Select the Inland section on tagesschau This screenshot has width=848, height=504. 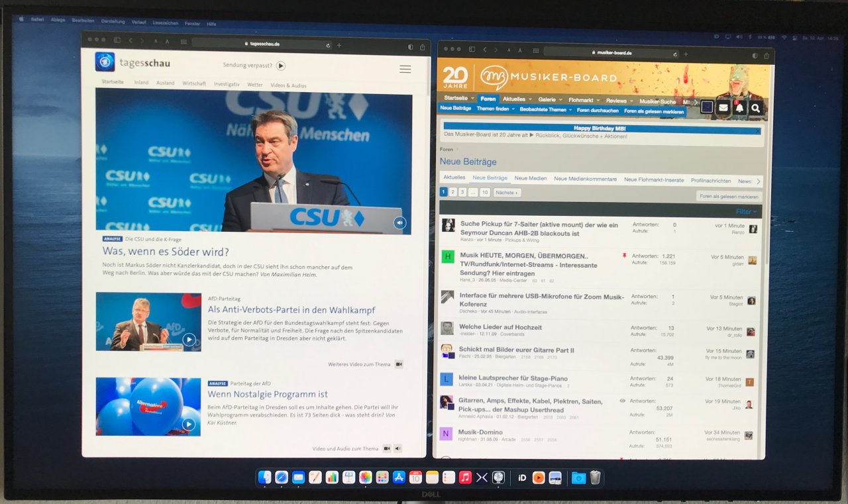[x=141, y=83]
